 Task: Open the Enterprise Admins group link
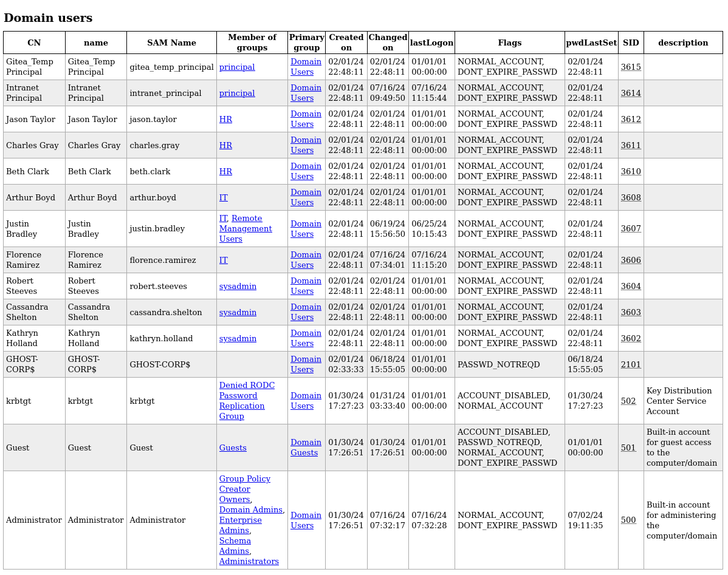point(241,525)
